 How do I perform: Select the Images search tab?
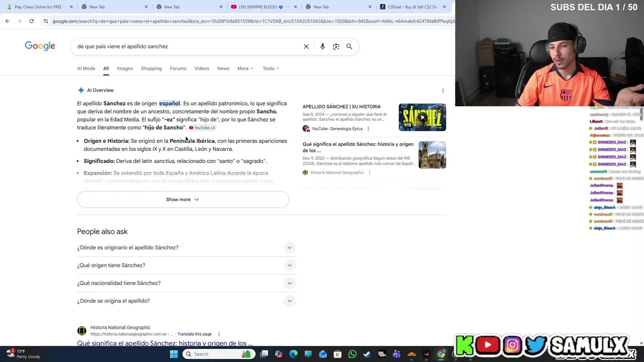[x=125, y=68]
